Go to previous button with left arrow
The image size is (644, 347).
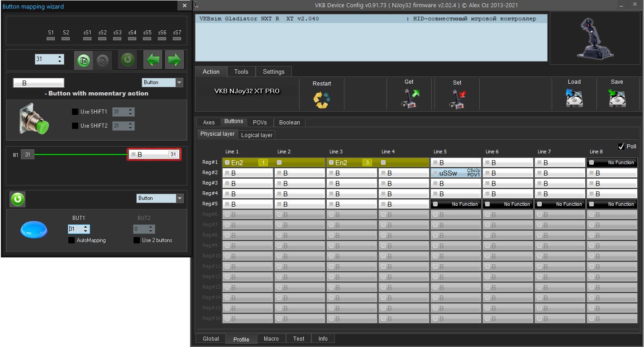(x=153, y=60)
